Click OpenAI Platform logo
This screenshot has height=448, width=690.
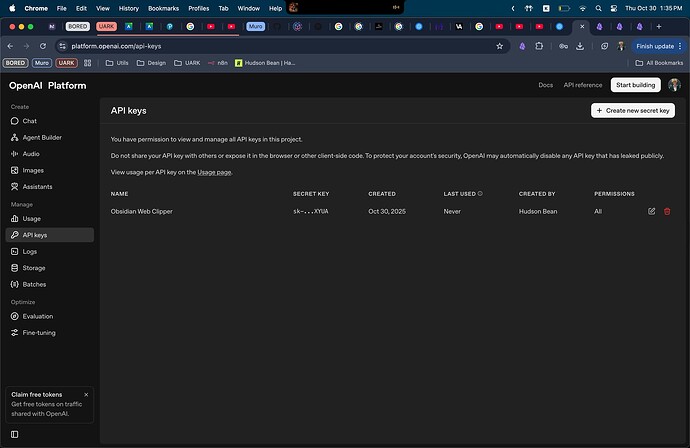click(48, 85)
